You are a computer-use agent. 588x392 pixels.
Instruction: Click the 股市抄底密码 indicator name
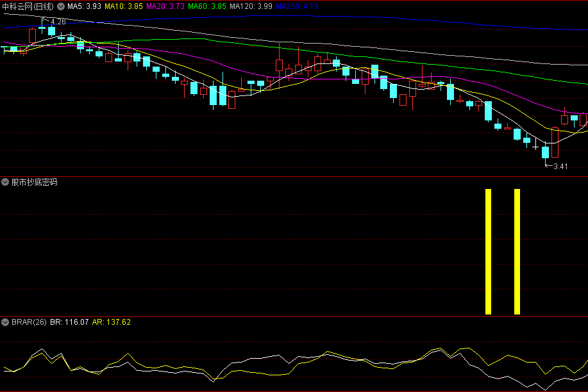click(x=34, y=182)
